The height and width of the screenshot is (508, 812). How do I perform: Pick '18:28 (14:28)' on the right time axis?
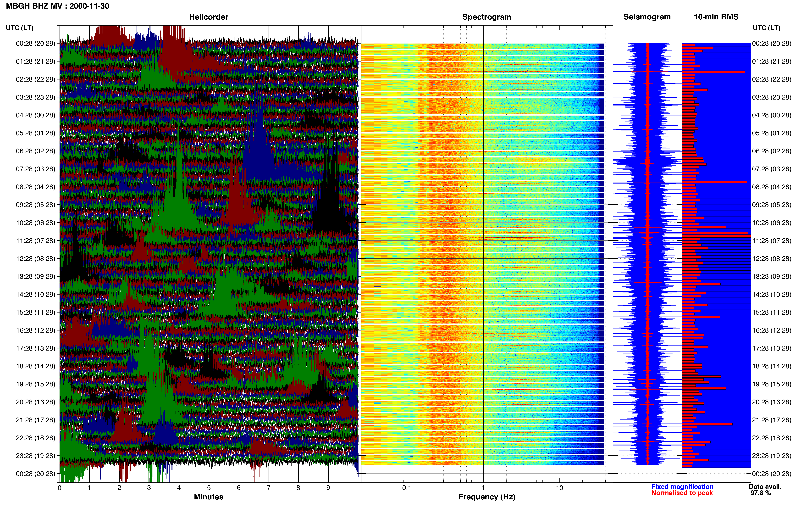point(772,366)
